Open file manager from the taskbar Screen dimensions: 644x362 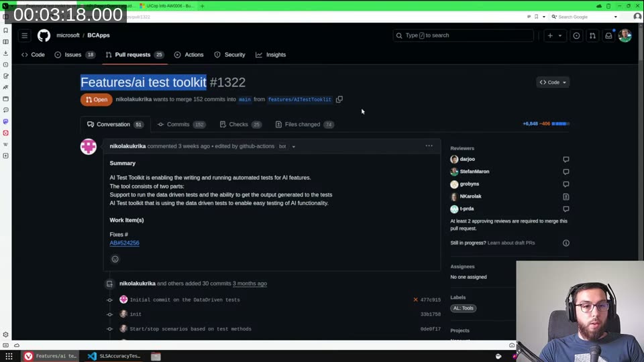pyautogui.click(x=156, y=356)
